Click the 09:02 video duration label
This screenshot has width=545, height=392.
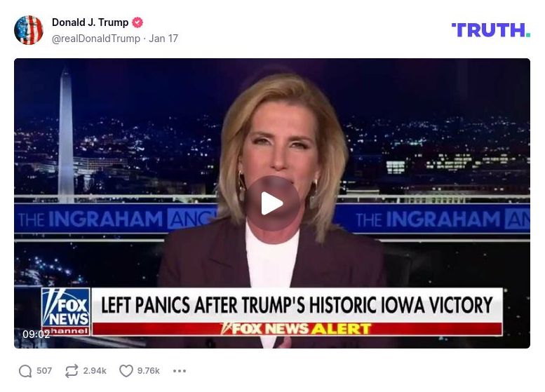click(x=36, y=334)
